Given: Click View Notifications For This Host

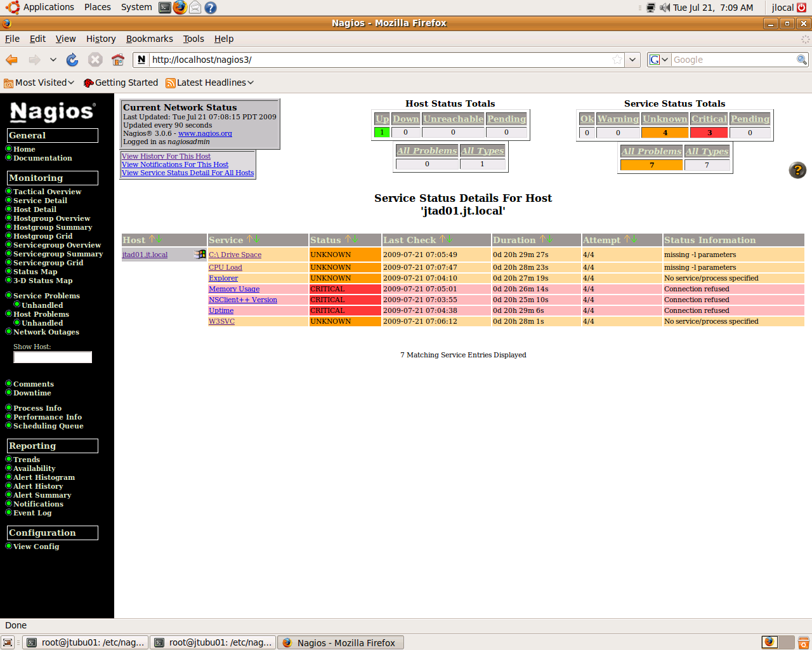Looking at the screenshot, I should (175, 164).
